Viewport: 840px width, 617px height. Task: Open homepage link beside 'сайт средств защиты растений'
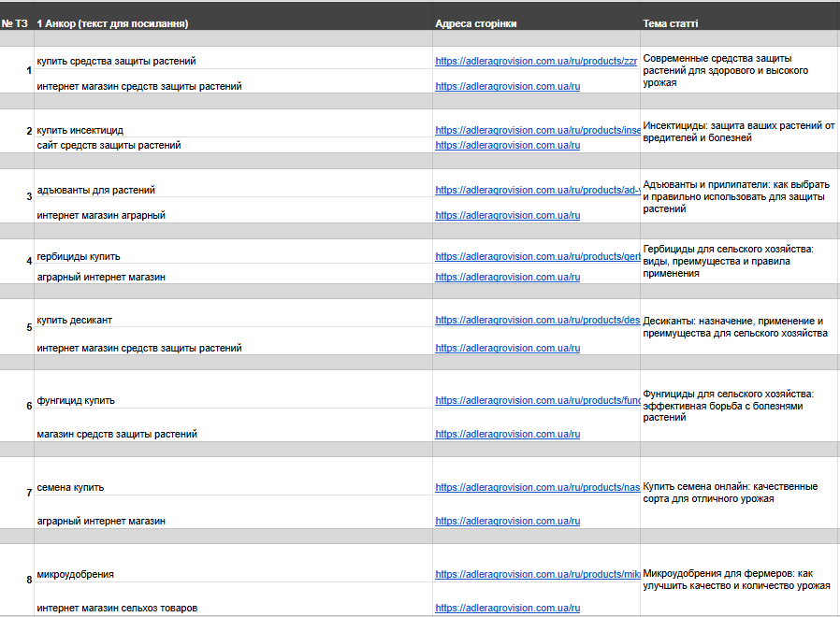pos(508,146)
